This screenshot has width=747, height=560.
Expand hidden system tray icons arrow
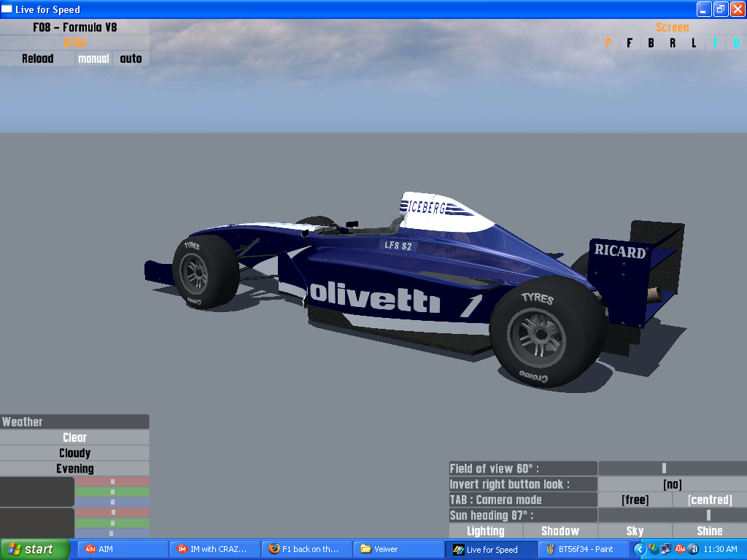click(639, 550)
